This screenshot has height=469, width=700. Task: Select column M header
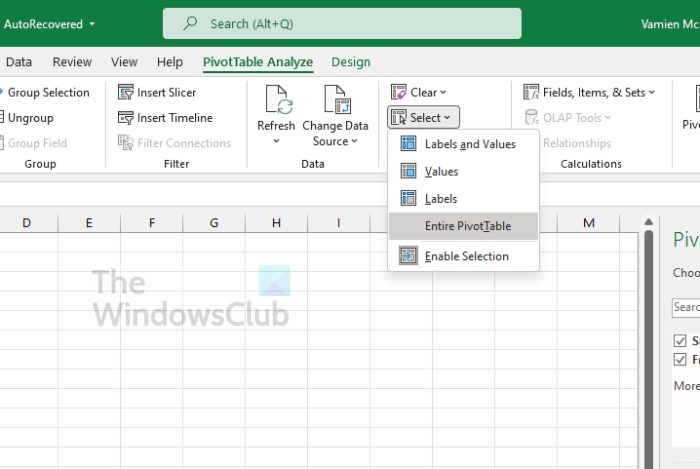click(588, 223)
